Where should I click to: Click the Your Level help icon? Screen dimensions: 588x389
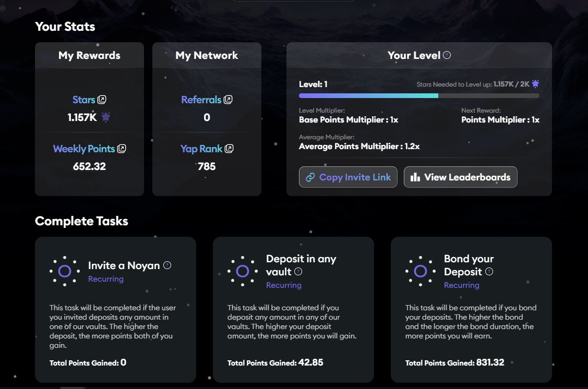(x=447, y=55)
